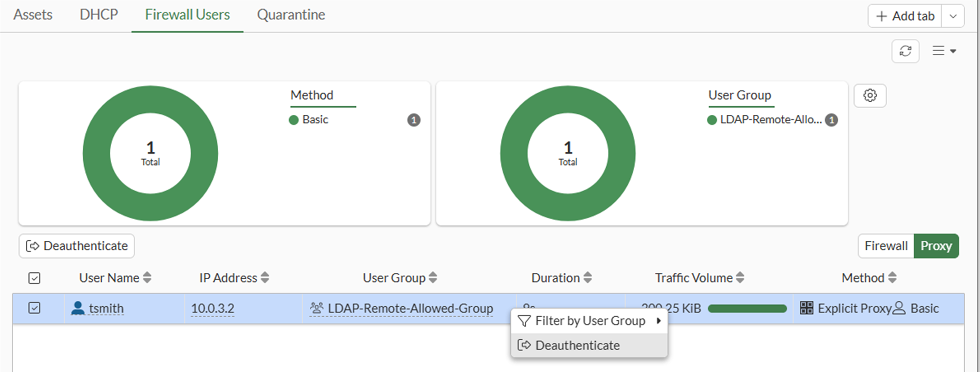Switch view to Firewall users
The height and width of the screenshot is (372, 980).
886,246
